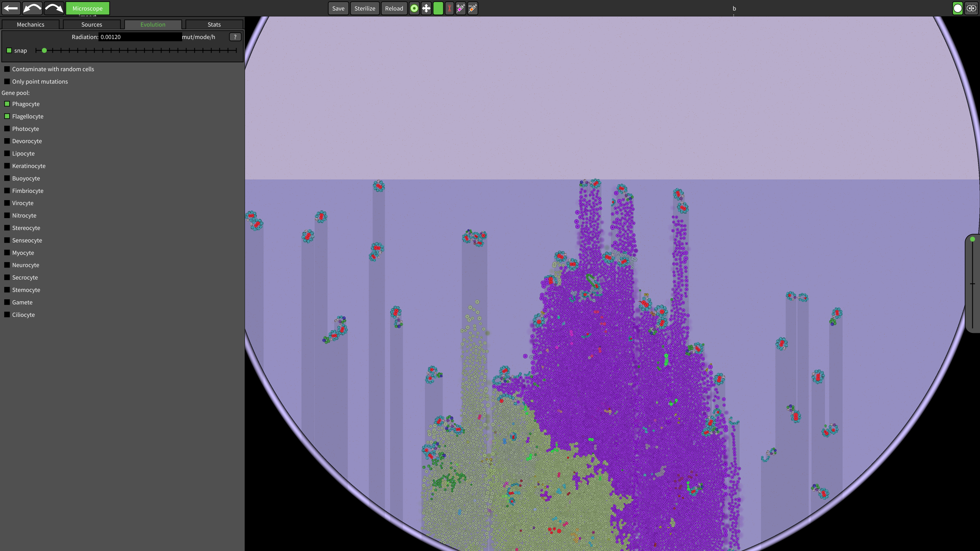This screenshot has height=551, width=980.
Task: Check Nitrocyte in gene pool
Action: [7, 215]
